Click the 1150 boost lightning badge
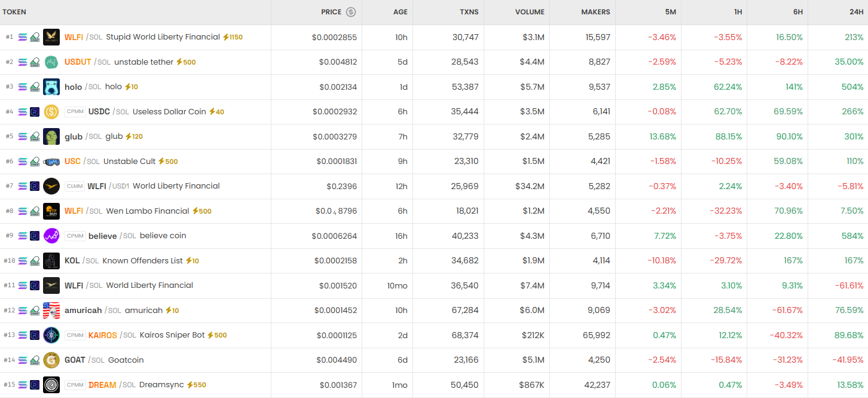The width and height of the screenshot is (868, 398). [233, 37]
